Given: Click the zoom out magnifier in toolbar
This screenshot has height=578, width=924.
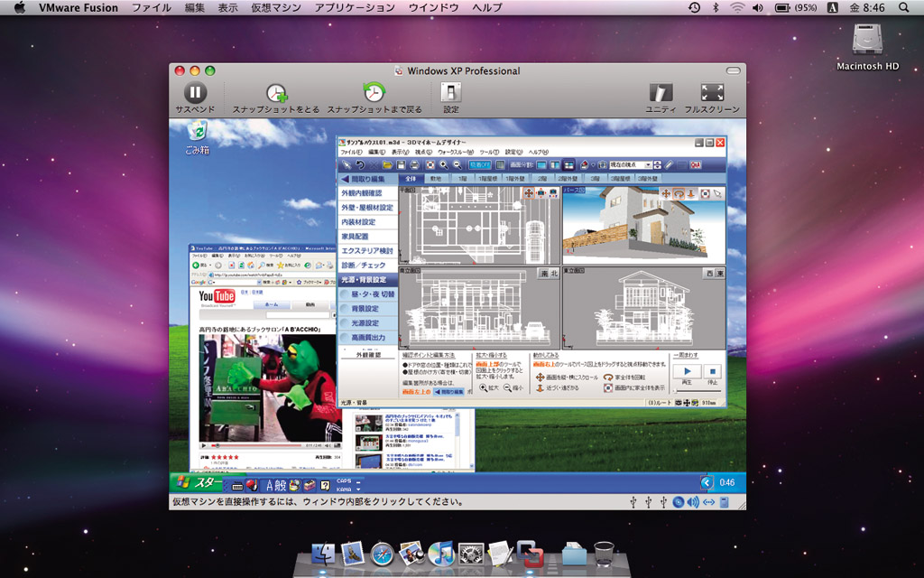Looking at the screenshot, I should (x=457, y=165).
